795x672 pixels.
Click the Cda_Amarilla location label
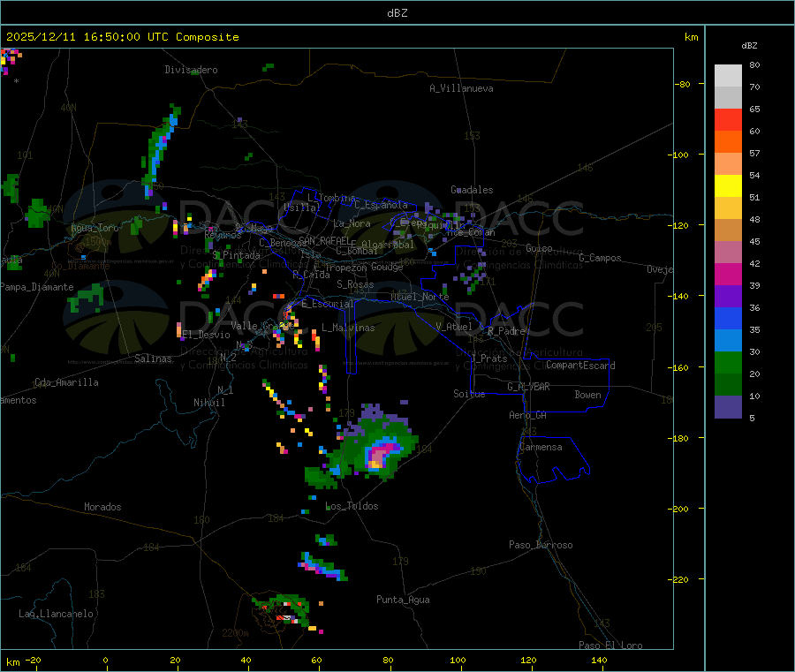66,382
